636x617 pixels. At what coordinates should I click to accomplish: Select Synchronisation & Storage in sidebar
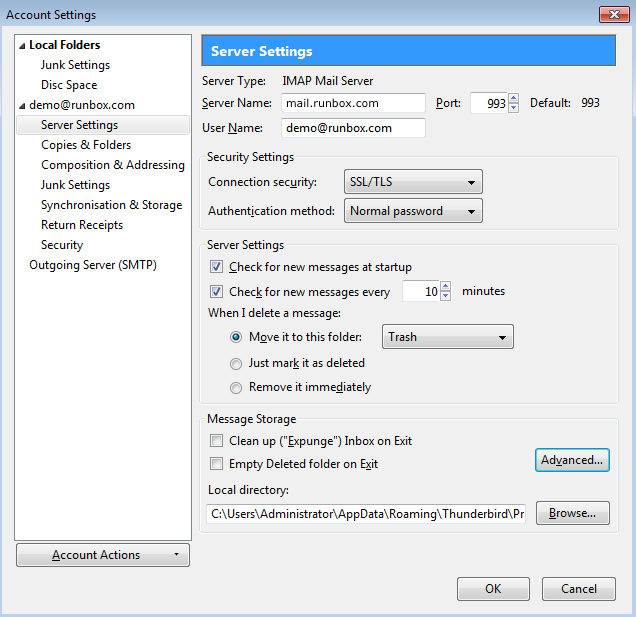111,205
